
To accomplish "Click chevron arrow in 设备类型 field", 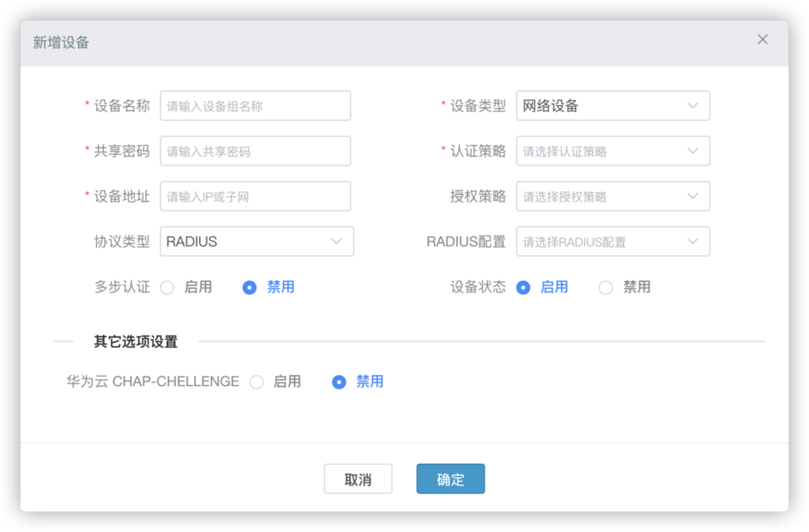I will coord(693,106).
